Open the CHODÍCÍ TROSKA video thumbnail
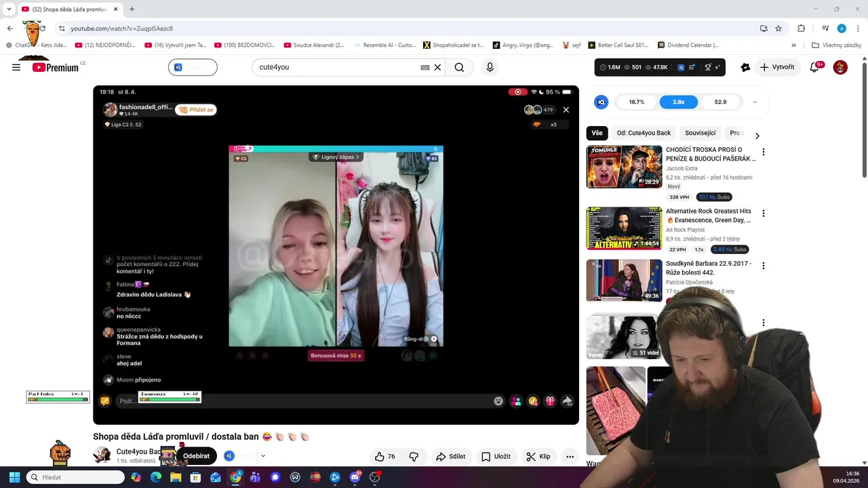Screen dimensions: 868x488 tap(624, 167)
